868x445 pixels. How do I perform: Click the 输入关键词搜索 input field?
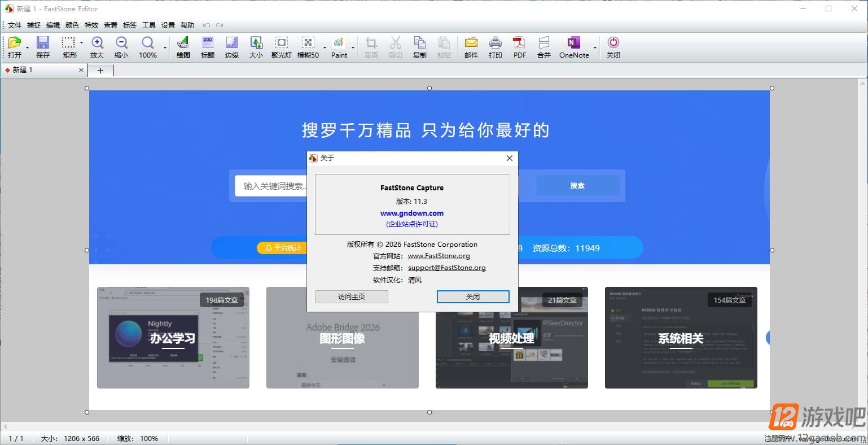[271, 186]
